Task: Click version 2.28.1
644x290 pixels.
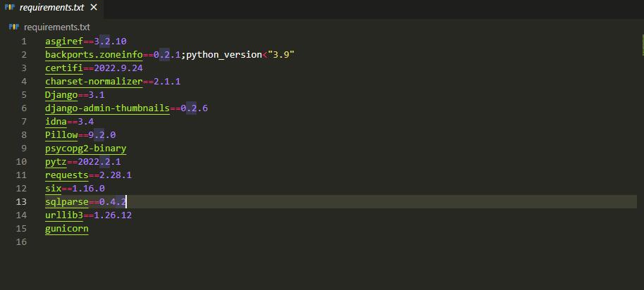Action: click(116, 175)
